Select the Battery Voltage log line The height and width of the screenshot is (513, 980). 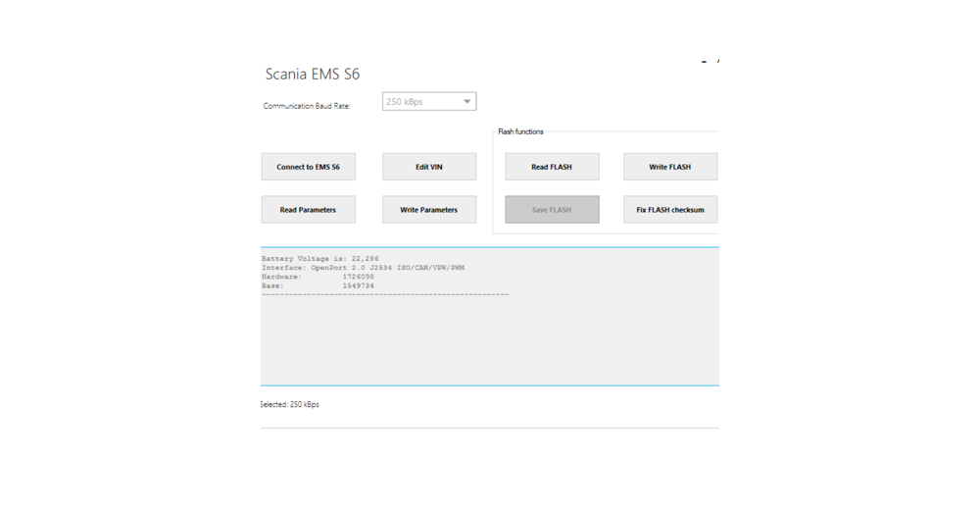[320, 258]
